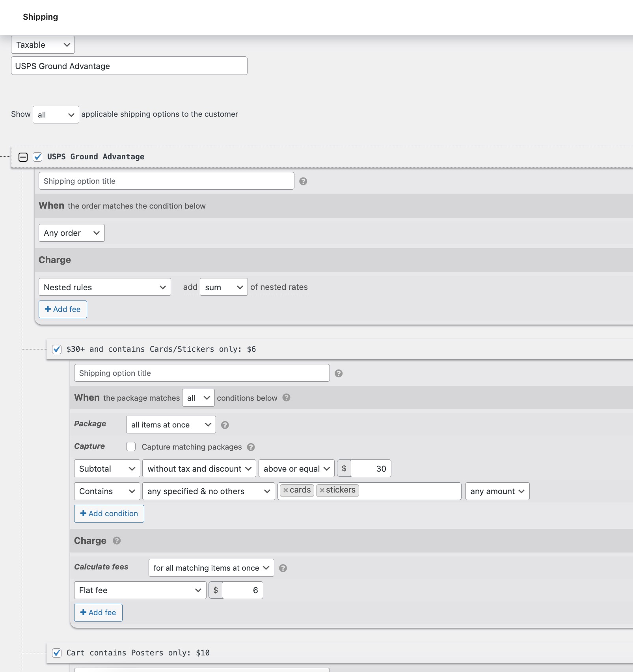This screenshot has height=672, width=633.
Task: Open the Nested rules charge dropdown
Action: tap(104, 287)
